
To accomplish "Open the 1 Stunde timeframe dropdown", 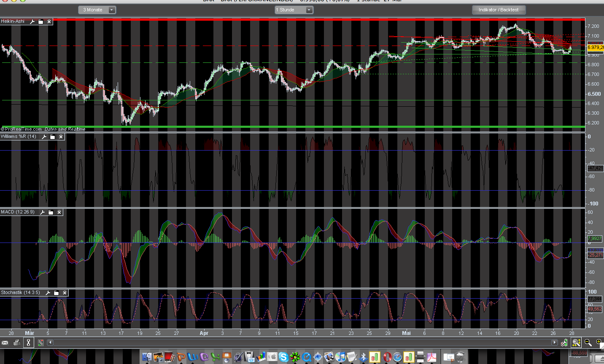I will click(x=294, y=10).
